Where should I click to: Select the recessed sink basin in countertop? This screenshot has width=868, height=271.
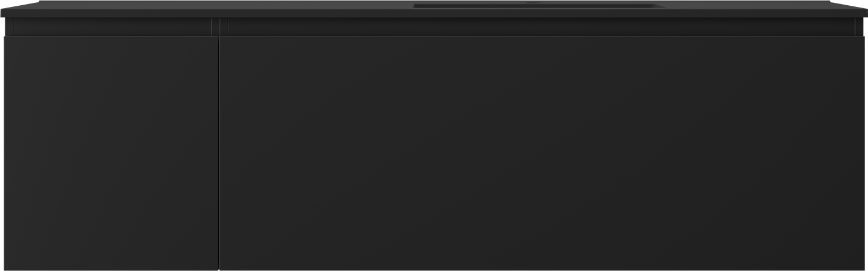(x=538, y=6)
